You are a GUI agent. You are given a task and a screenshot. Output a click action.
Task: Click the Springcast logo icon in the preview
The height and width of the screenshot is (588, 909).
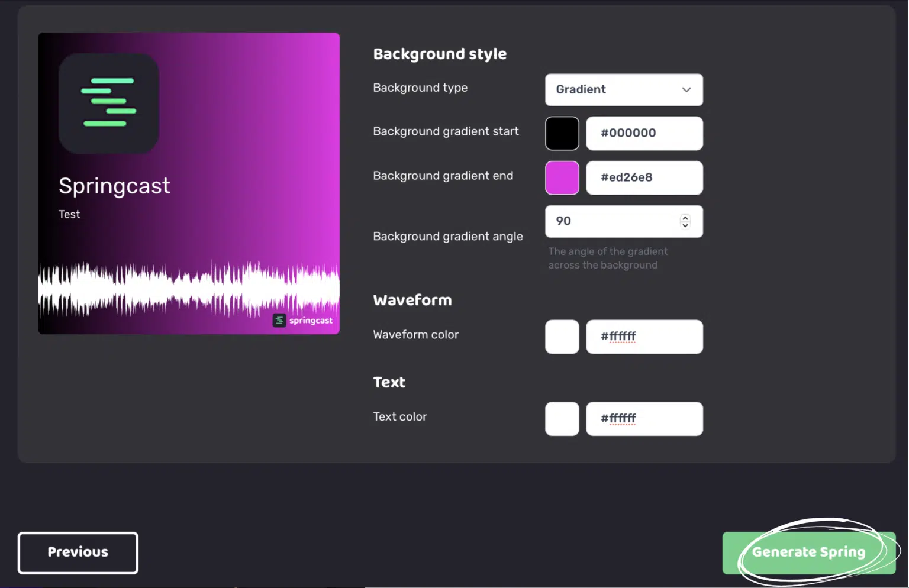pyautogui.click(x=109, y=104)
